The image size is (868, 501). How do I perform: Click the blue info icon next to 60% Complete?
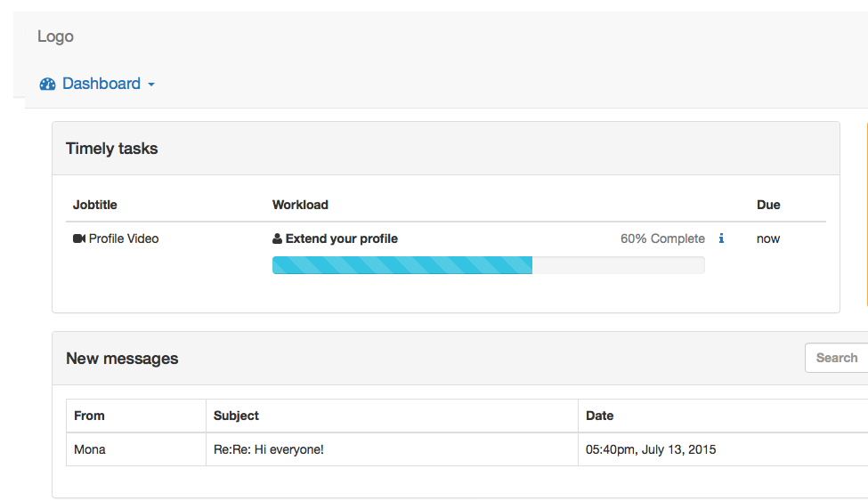[721, 238]
